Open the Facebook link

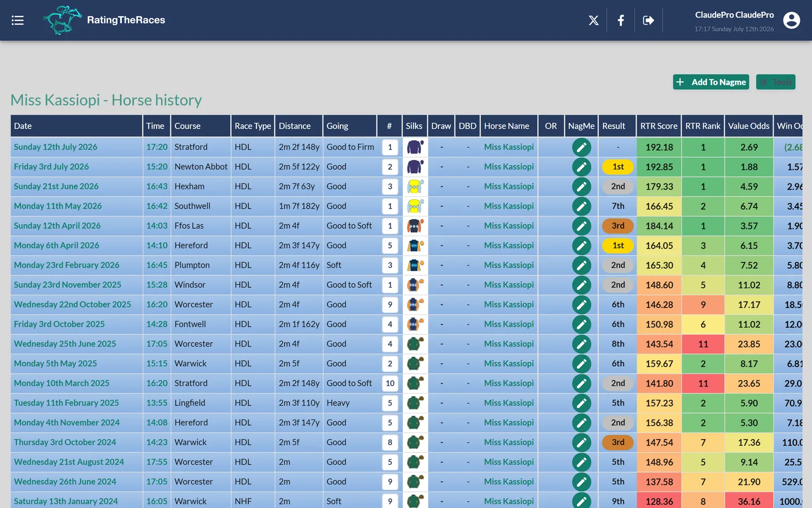621,20
